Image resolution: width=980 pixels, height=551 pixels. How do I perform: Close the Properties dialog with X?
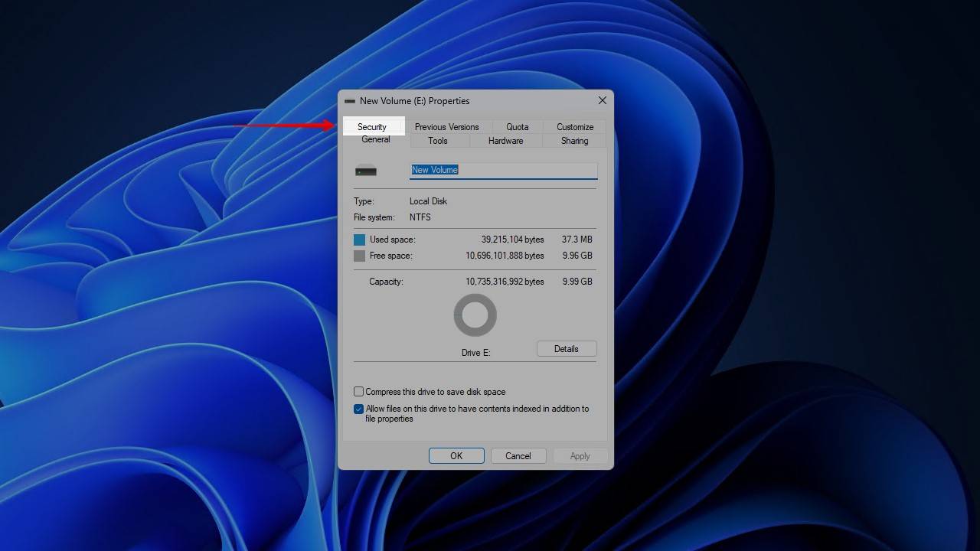603,100
